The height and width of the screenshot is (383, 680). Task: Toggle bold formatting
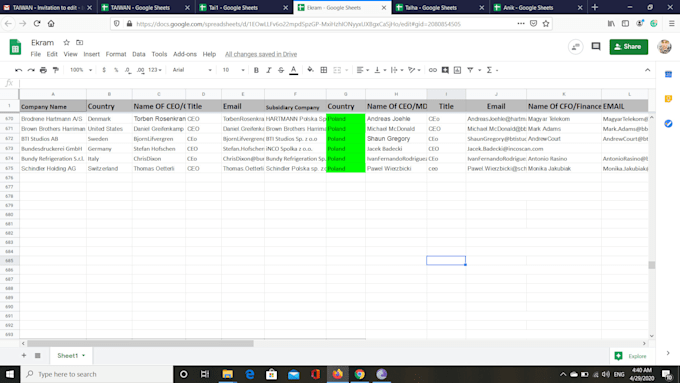256,70
